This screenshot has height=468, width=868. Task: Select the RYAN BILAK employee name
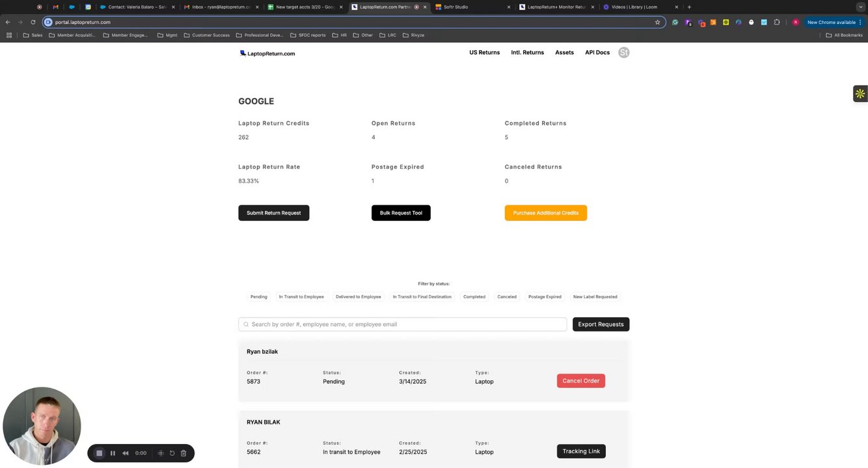coord(264,422)
